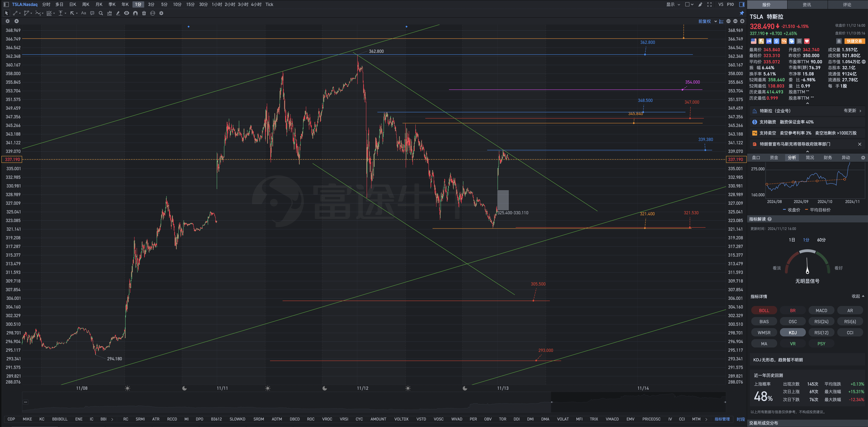Open the chart layout square dropdown
The image size is (868, 427).
coord(689,4)
